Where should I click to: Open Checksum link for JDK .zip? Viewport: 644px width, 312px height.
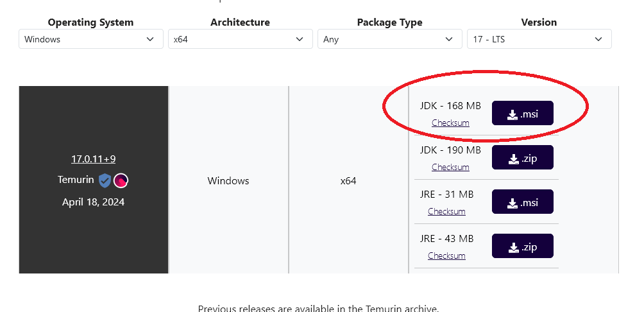pos(450,167)
